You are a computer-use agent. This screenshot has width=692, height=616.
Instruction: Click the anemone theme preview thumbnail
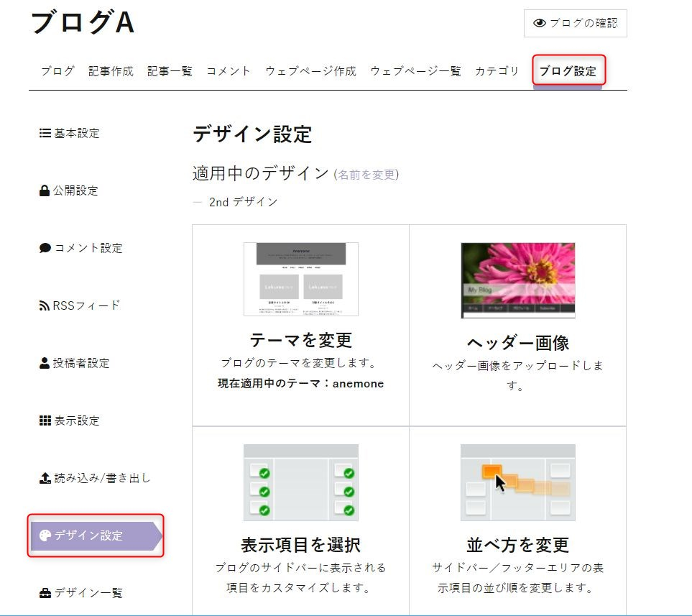301,279
